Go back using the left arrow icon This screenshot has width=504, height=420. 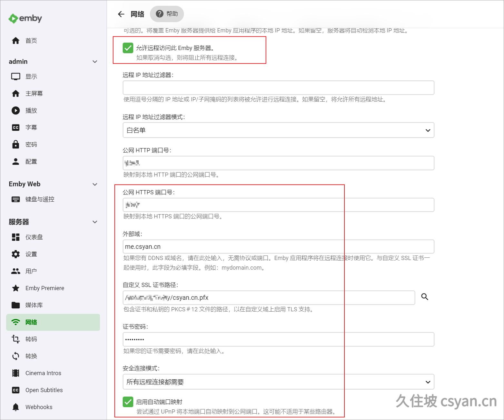click(x=121, y=14)
